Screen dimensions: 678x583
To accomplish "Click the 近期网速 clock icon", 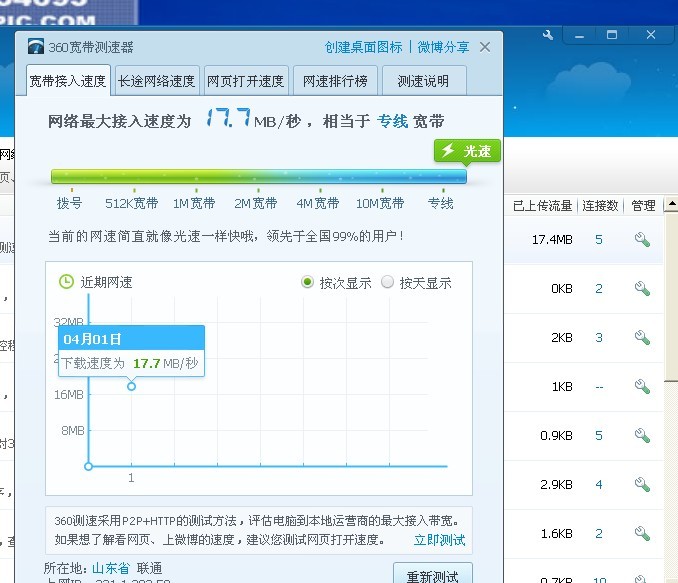I will pos(66,282).
